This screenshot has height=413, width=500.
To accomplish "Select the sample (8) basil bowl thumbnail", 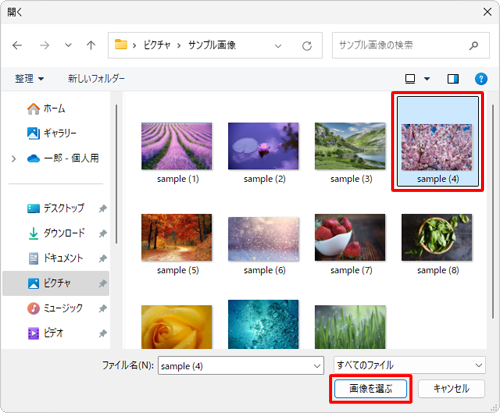I will coord(437,237).
